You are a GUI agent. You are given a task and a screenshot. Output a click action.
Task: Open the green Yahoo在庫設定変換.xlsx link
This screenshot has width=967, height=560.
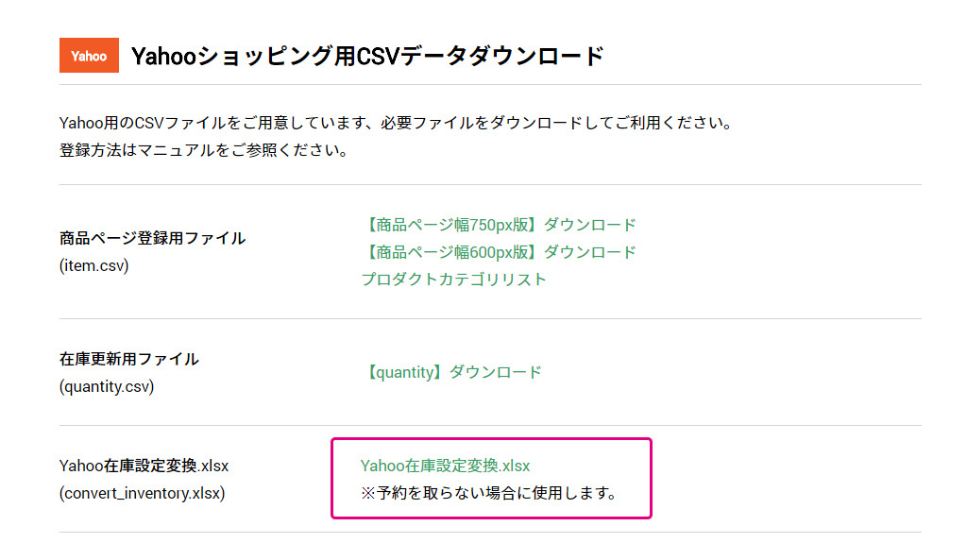coord(446,466)
